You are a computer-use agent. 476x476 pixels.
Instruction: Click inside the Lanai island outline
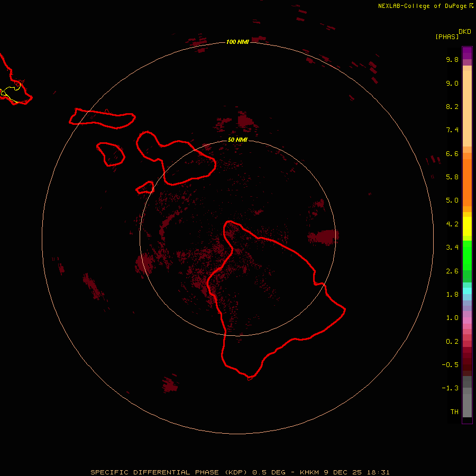coord(111,154)
